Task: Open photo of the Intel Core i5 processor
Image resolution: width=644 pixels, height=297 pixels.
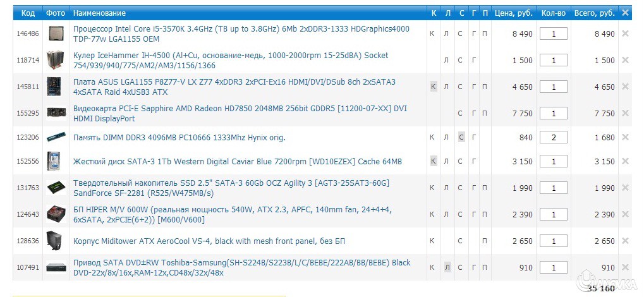Action: tap(56, 33)
